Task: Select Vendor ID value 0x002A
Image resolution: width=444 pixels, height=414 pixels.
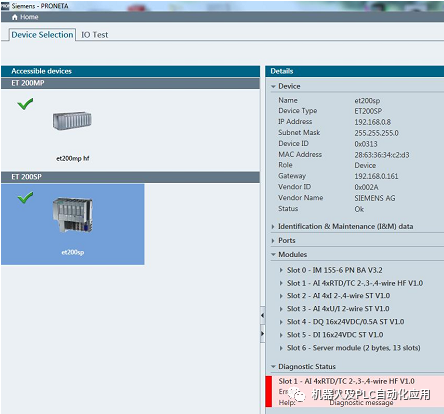Action: [366, 187]
